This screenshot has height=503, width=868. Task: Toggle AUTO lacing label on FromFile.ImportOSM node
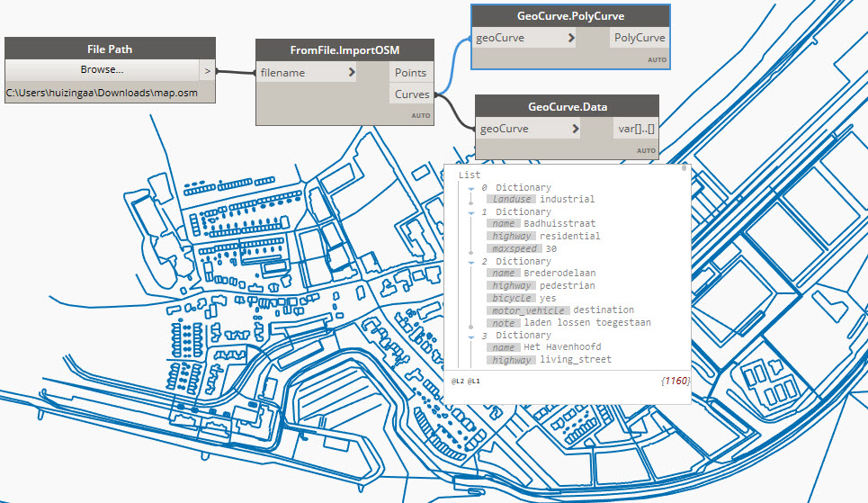(x=421, y=116)
